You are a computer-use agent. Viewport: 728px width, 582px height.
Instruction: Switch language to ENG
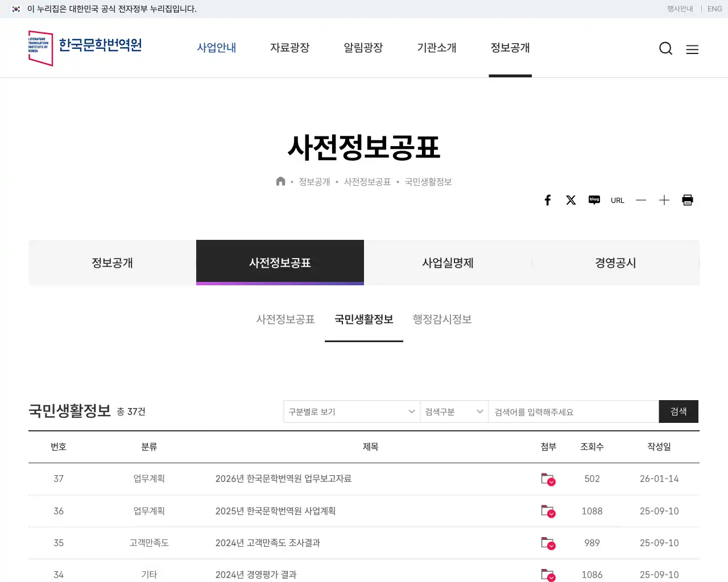tap(715, 9)
